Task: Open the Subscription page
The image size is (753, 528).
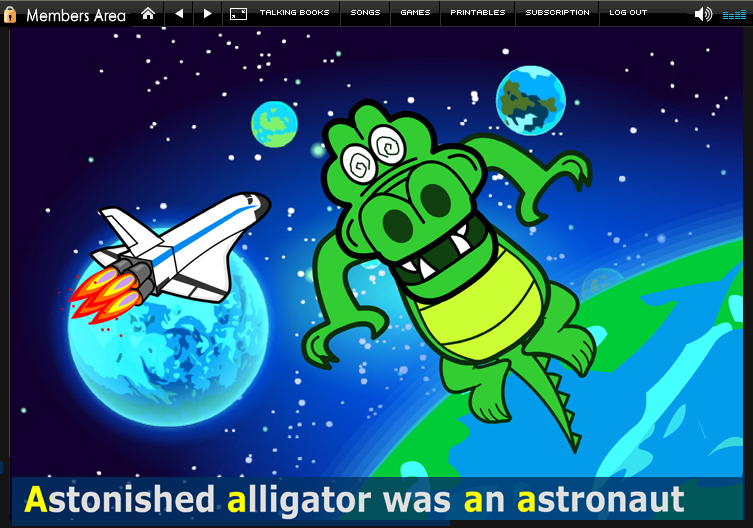Action: (x=557, y=12)
